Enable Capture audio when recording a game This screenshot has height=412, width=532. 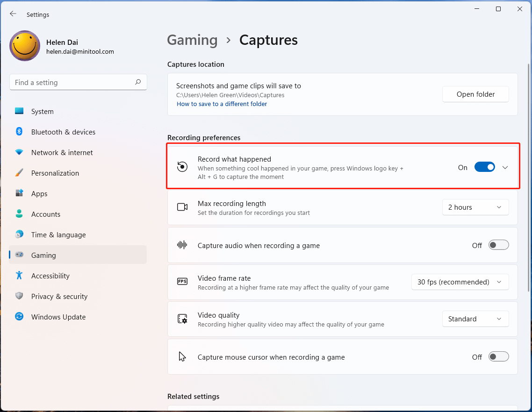(498, 245)
